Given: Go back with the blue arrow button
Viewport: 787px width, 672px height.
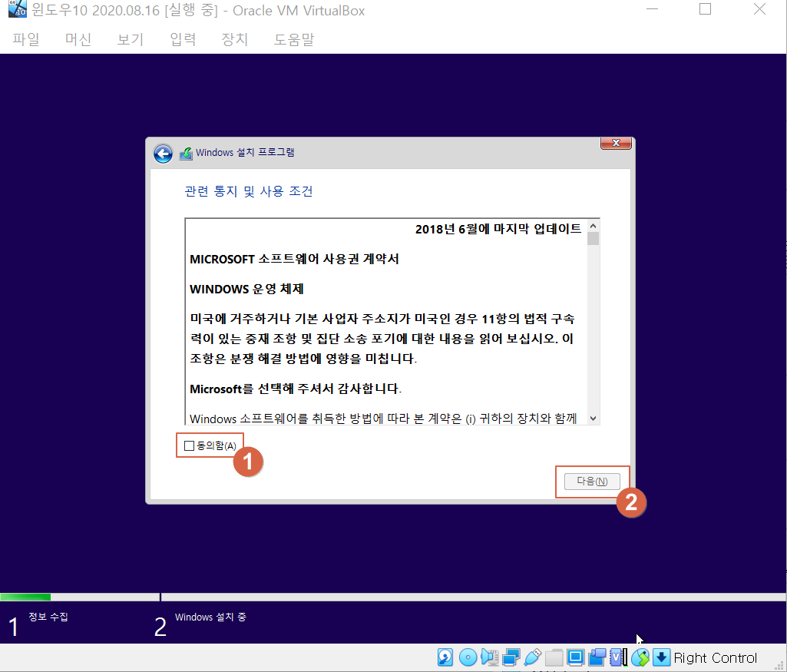Looking at the screenshot, I should [x=163, y=154].
